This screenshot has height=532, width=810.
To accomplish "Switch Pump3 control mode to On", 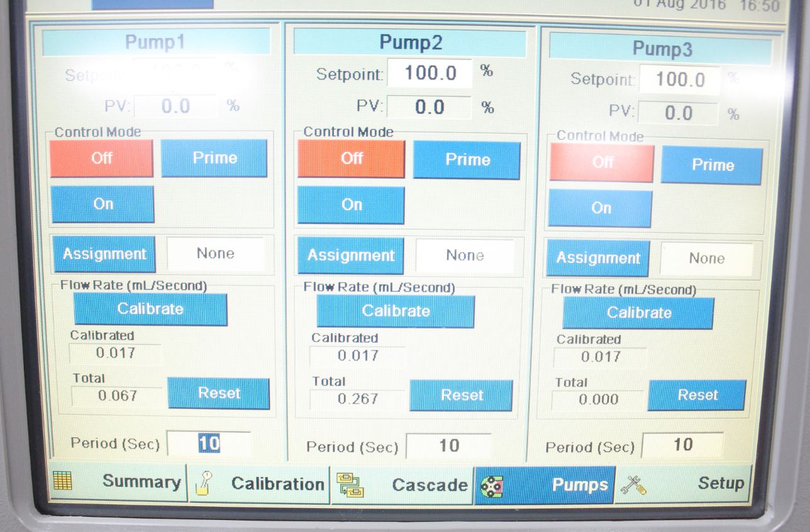I will point(600,208).
